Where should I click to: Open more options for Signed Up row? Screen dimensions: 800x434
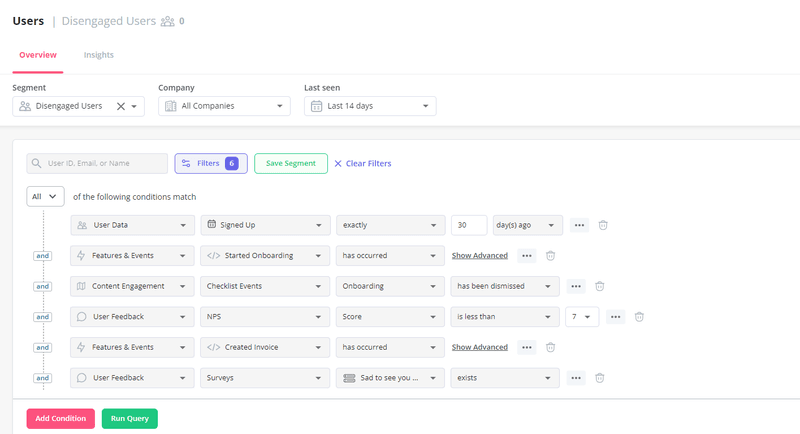(579, 225)
